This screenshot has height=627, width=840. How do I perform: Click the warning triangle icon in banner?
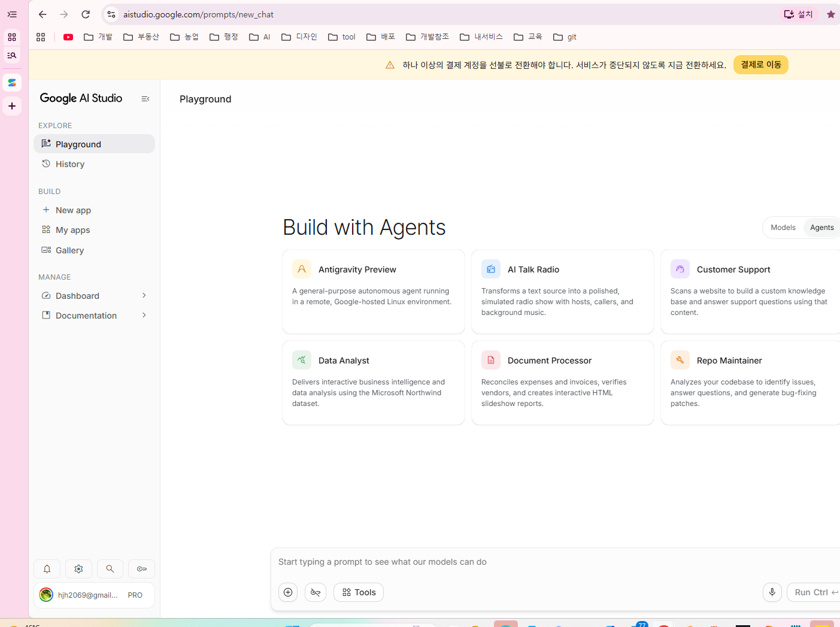click(x=390, y=65)
